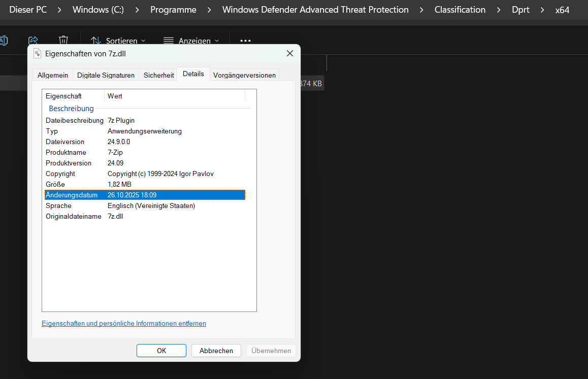Click the 374 KB size cell in Explorer

[311, 84]
